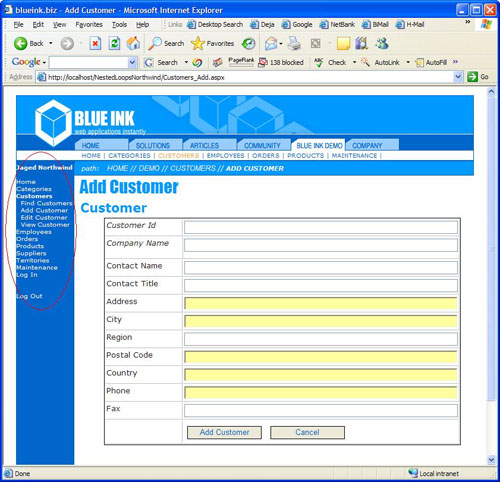Image resolution: width=500 pixels, height=482 pixels.
Task: Expand the Address bar dropdown arrow
Action: click(458, 77)
